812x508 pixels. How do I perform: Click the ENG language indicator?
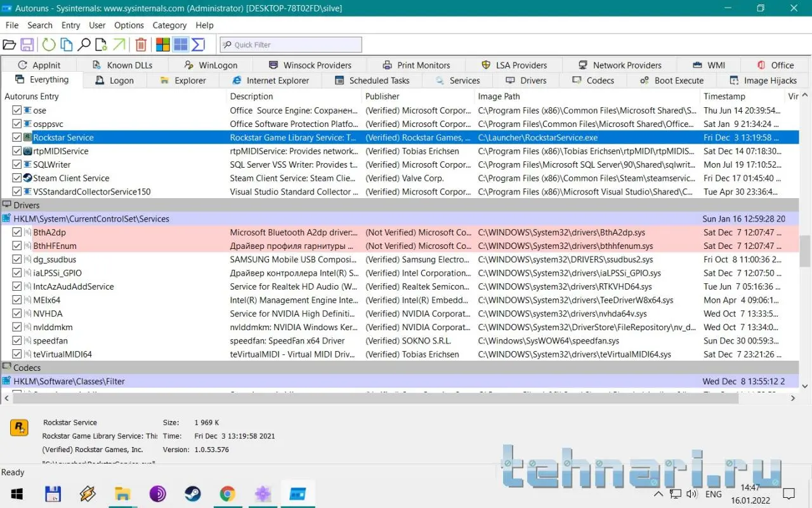713,494
